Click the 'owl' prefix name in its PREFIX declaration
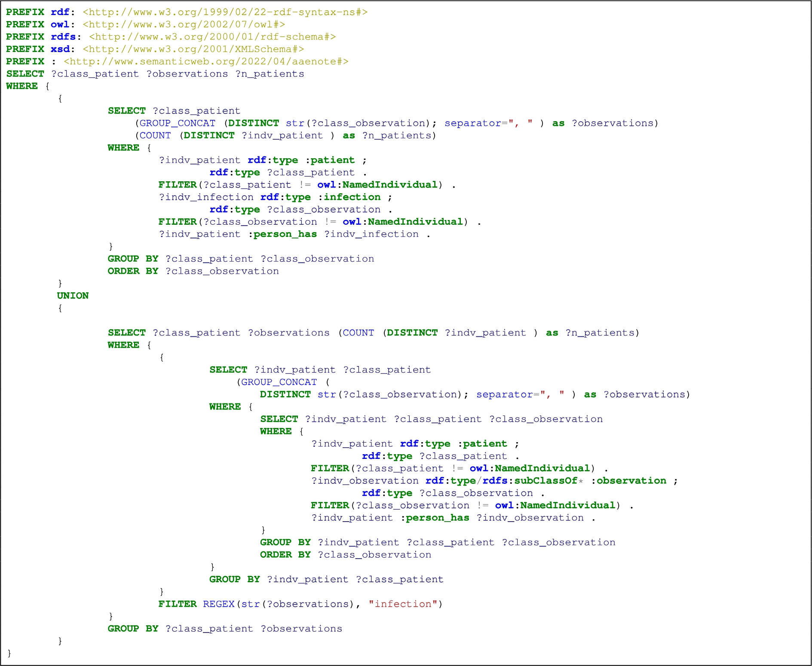 60,24
